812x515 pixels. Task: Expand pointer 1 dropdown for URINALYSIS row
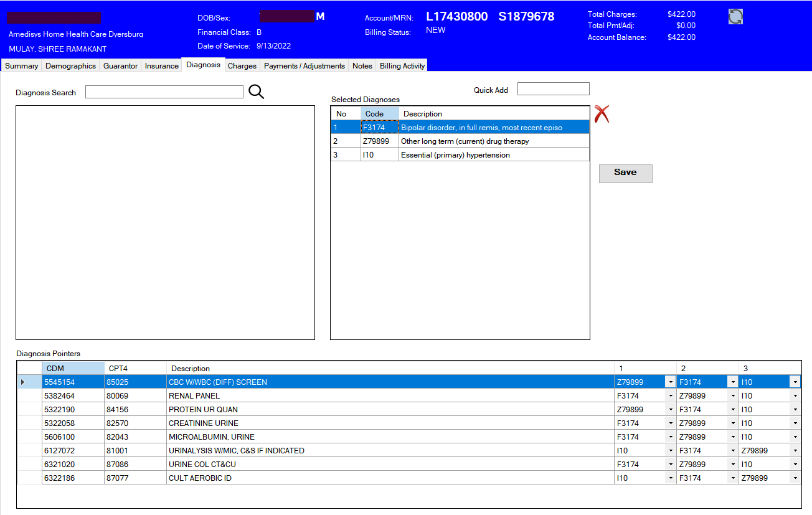tap(671, 451)
